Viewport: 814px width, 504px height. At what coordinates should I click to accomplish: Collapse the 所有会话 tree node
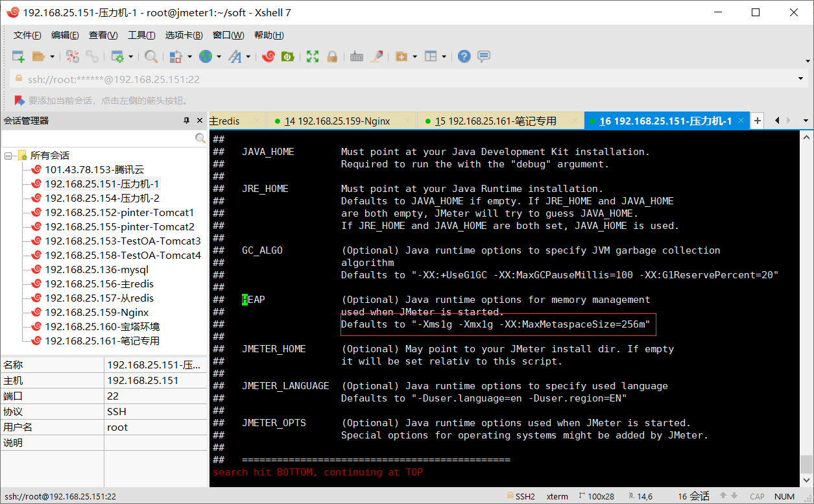(8, 156)
